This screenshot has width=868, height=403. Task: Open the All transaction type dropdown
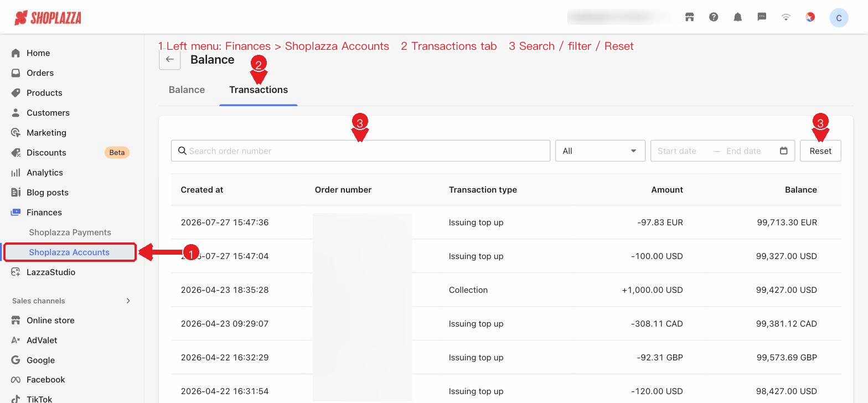600,151
